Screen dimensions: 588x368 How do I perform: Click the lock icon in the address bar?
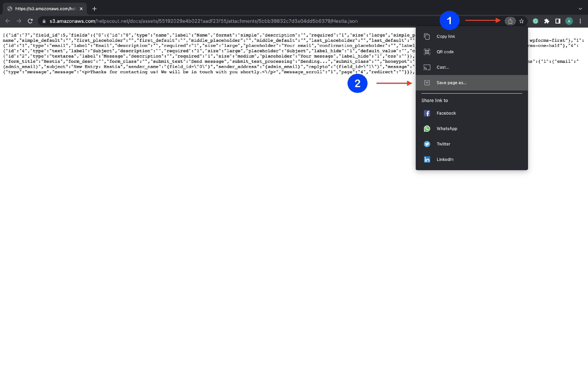[44, 21]
